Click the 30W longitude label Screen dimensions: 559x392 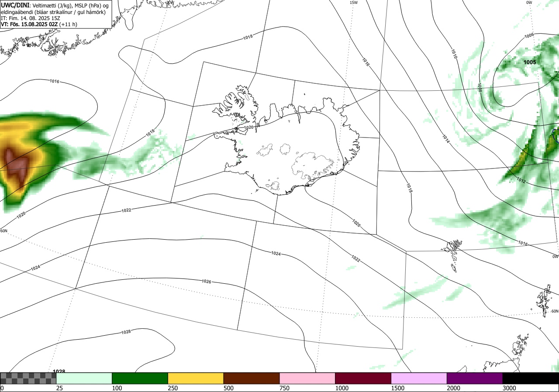170,3
